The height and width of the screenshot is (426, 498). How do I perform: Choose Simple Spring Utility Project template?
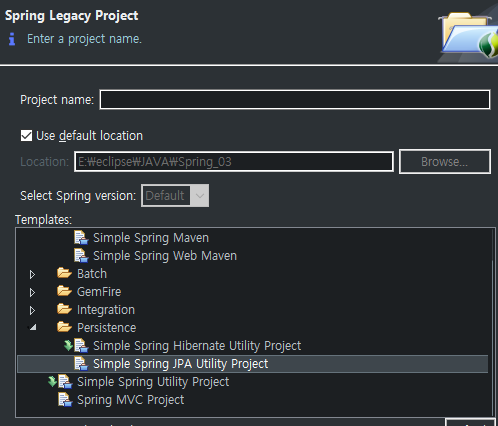tap(153, 382)
